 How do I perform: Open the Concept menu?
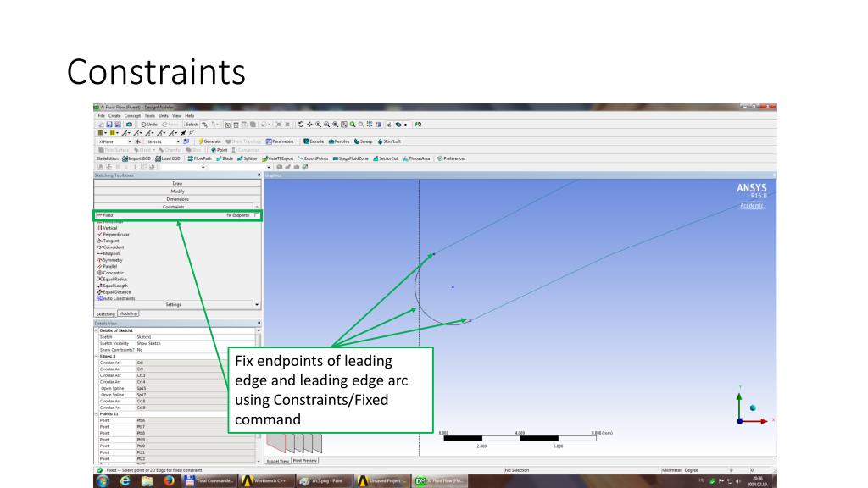pyautogui.click(x=132, y=116)
